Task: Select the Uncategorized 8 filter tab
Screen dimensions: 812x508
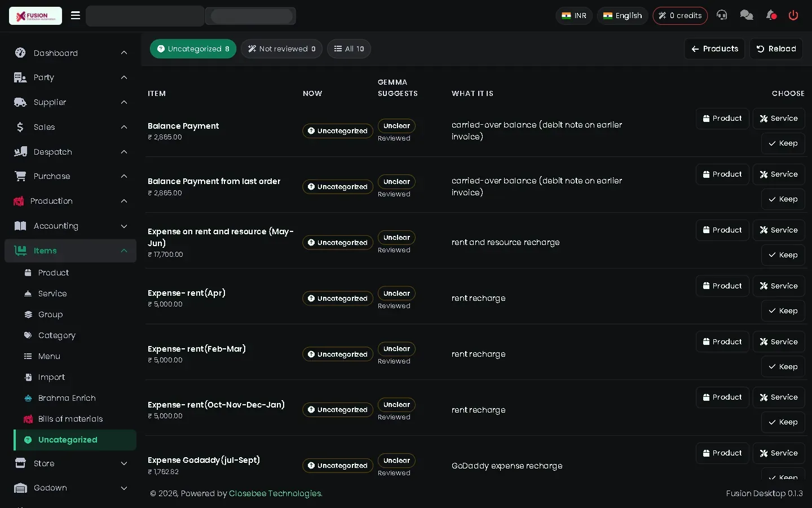Action: [x=193, y=49]
